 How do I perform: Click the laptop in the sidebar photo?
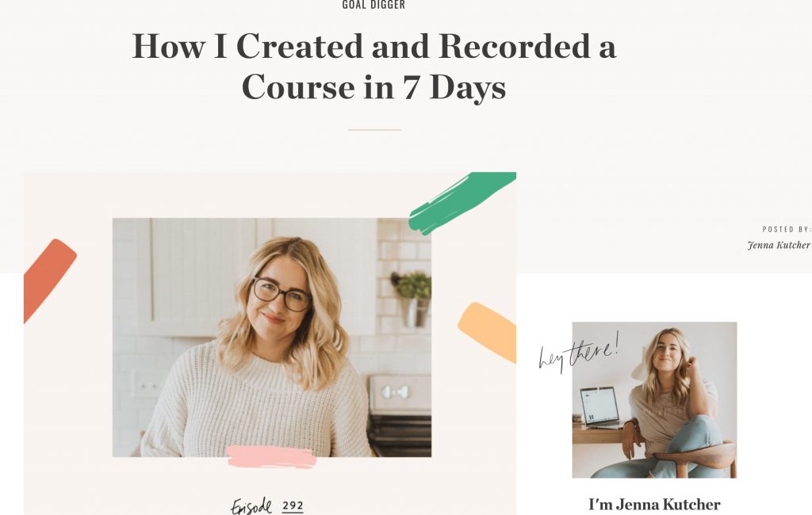[x=601, y=407]
